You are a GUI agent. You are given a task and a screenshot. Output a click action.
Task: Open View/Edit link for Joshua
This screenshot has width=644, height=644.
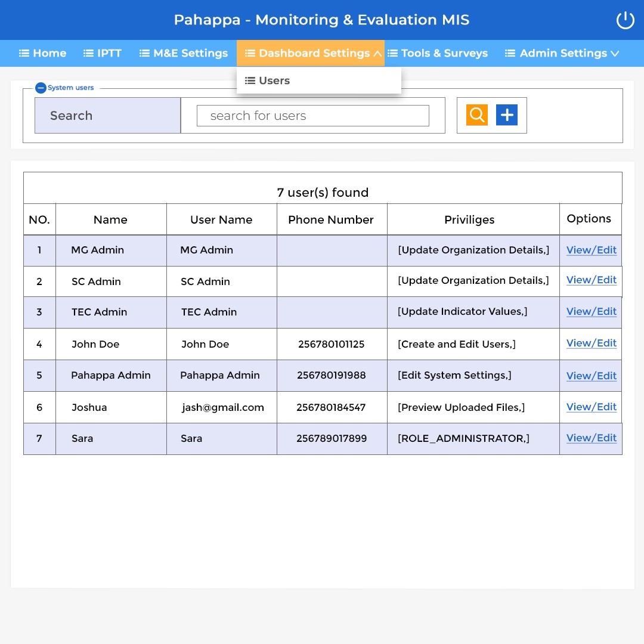click(591, 407)
